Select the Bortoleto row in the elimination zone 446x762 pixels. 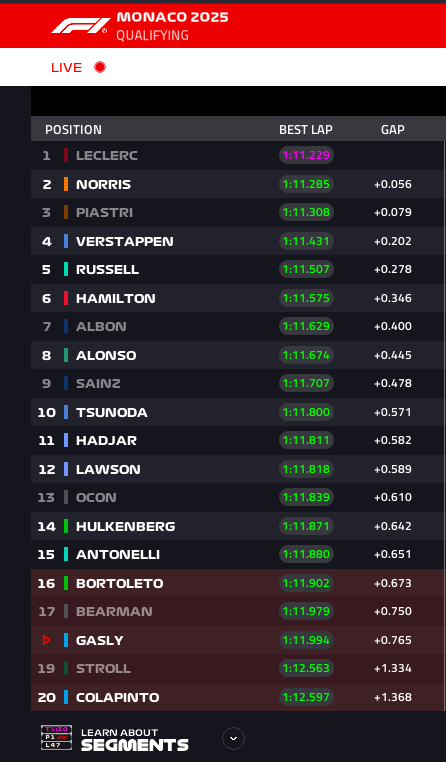click(238, 583)
